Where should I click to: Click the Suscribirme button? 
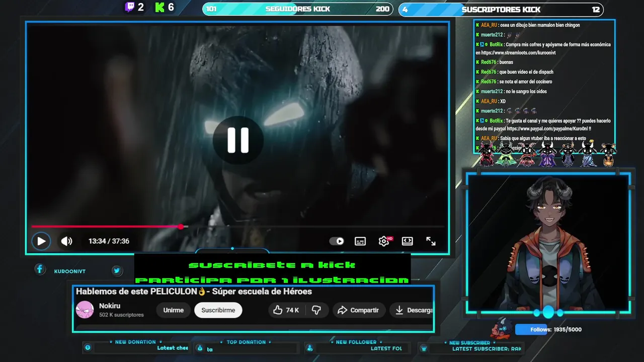point(218,310)
